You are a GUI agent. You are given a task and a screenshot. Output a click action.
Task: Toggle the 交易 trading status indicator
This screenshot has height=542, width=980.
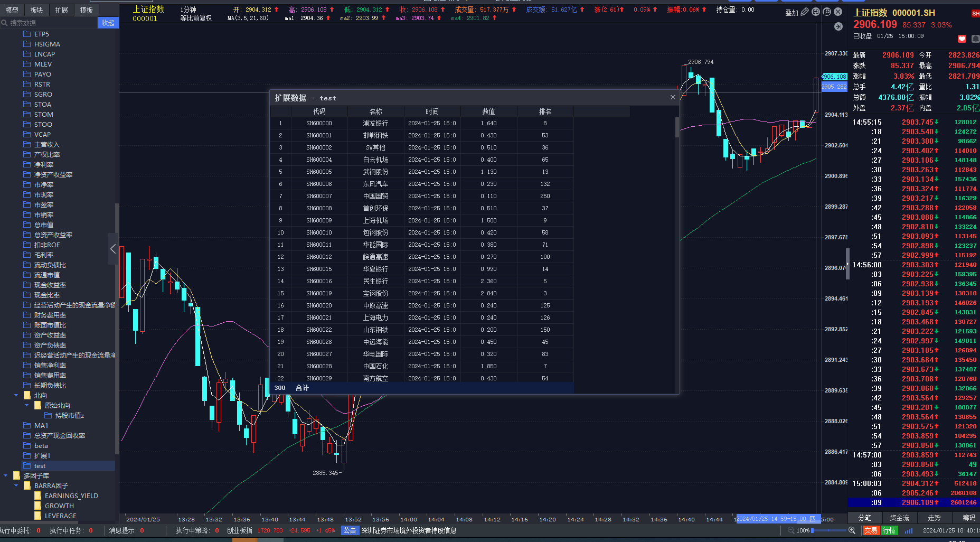[871, 530]
